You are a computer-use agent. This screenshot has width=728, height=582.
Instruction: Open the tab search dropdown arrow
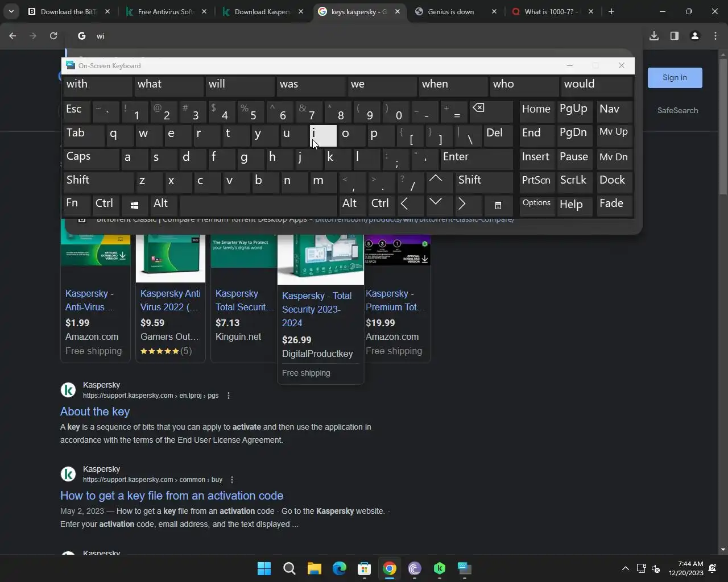pyautogui.click(x=11, y=11)
